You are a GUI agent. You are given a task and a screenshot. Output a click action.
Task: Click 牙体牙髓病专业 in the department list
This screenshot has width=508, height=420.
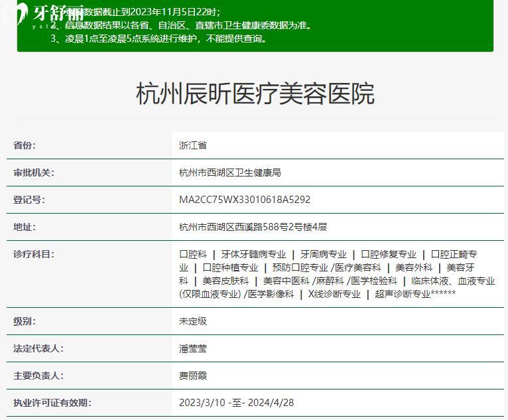pyautogui.click(x=254, y=254)
